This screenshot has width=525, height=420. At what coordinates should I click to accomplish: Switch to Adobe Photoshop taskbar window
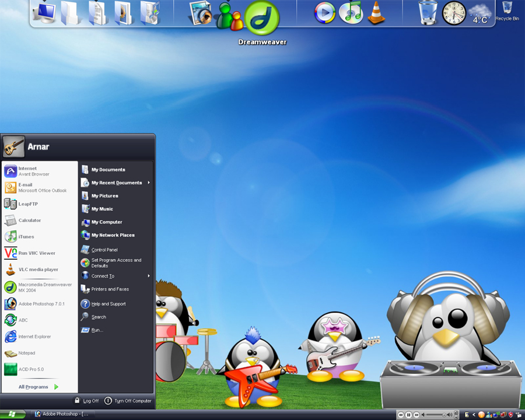tap(62, 414)
